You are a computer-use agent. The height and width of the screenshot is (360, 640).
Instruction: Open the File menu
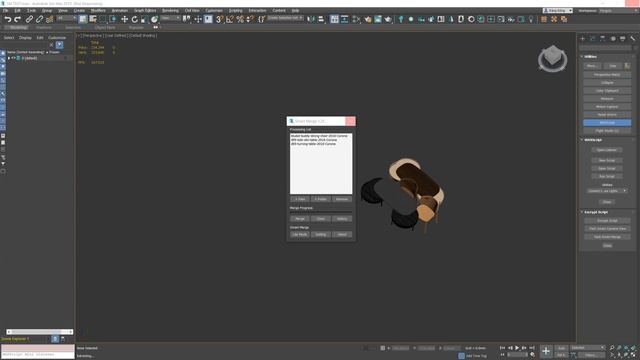pyautogui.click(x=5, y=11)
